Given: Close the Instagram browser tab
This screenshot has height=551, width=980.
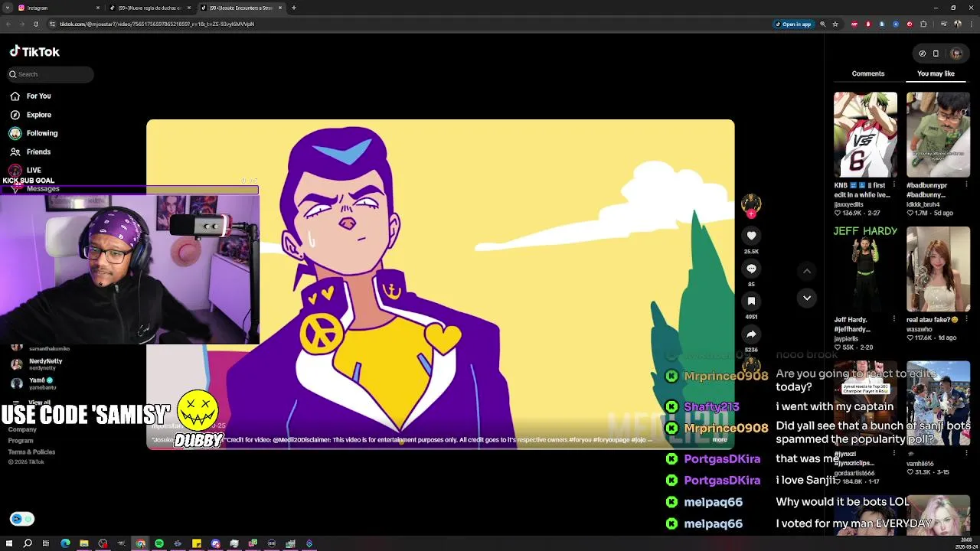Looking at the screenshot, I should [97, 8].
